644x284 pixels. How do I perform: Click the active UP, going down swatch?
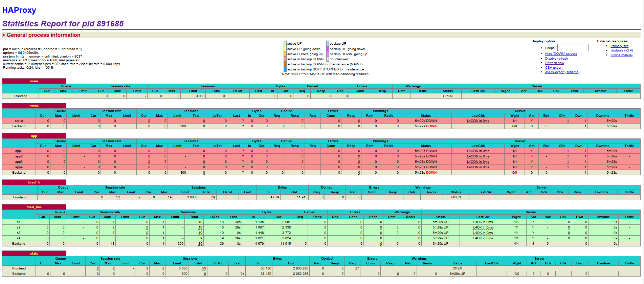(x=285, y=49)
